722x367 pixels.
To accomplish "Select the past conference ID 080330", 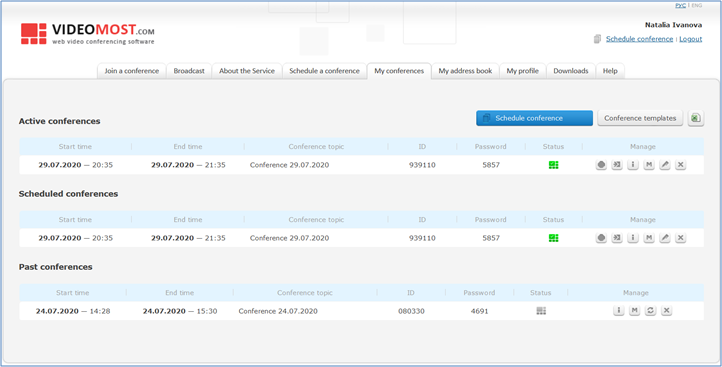I will click(x=411, y=311).
